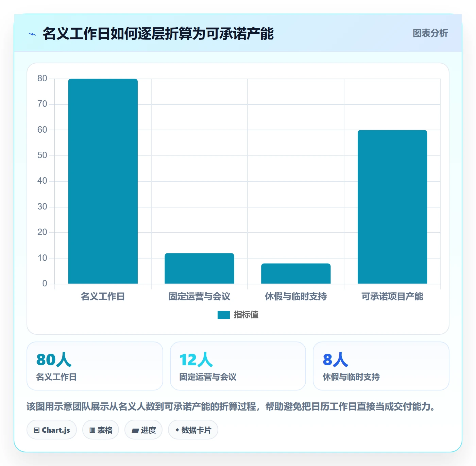The image size is (476, 466).
Task: Select the 休假与临时支持 bar in the chart
Action: (296, 273)
